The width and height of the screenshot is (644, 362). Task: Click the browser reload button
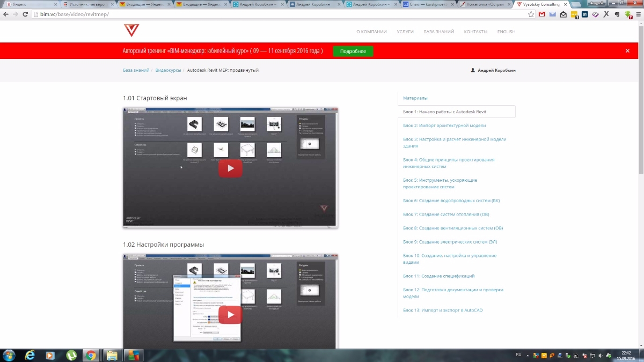click(x=25, y=14)
